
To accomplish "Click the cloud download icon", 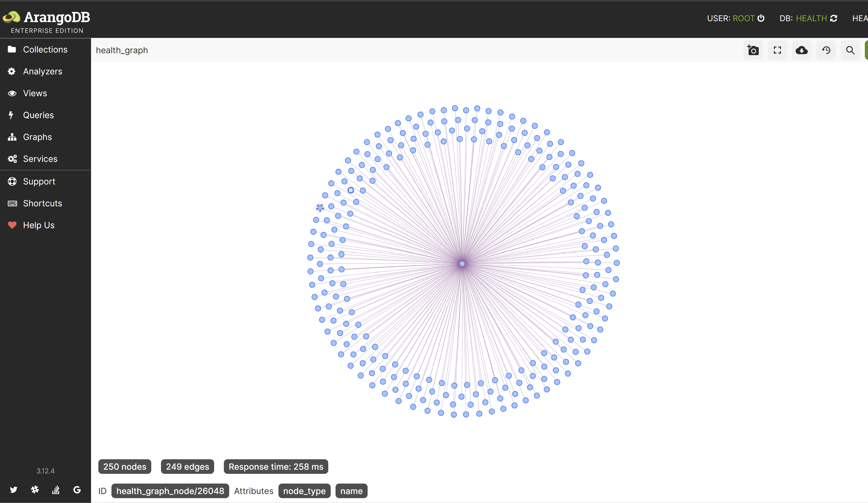I will pos(801,50).
